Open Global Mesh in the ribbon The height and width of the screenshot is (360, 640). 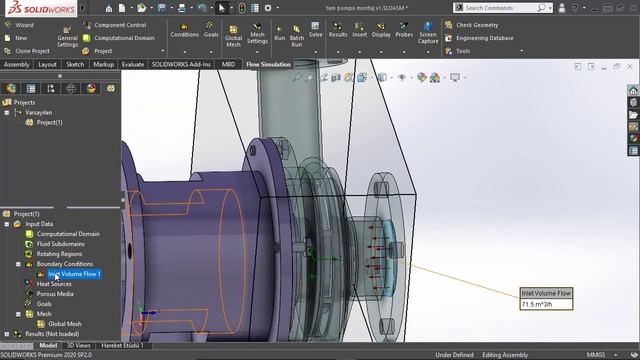233,36
